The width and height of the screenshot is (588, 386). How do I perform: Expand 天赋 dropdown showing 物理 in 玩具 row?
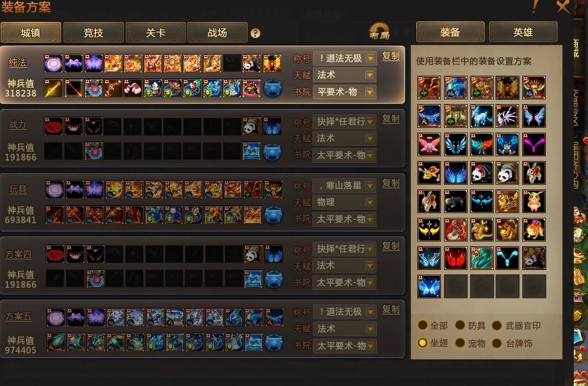point(344,202)
